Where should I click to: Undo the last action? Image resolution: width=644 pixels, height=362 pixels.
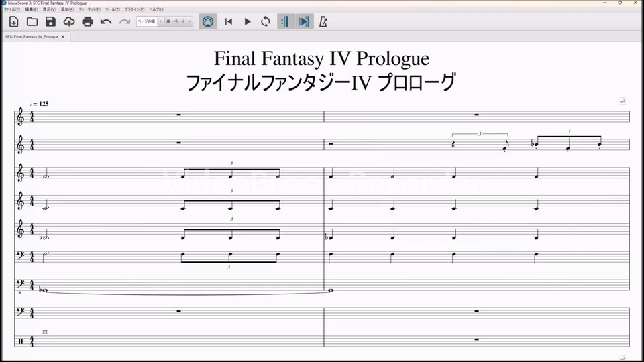pos(106,21)
